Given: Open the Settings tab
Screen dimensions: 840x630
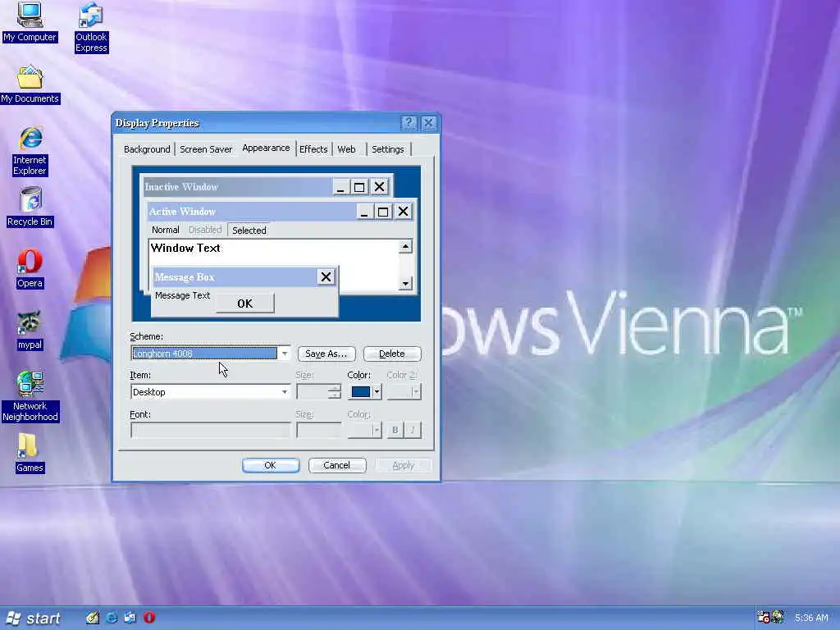Looking at the screenshot, I should click(x=388, y=149).
